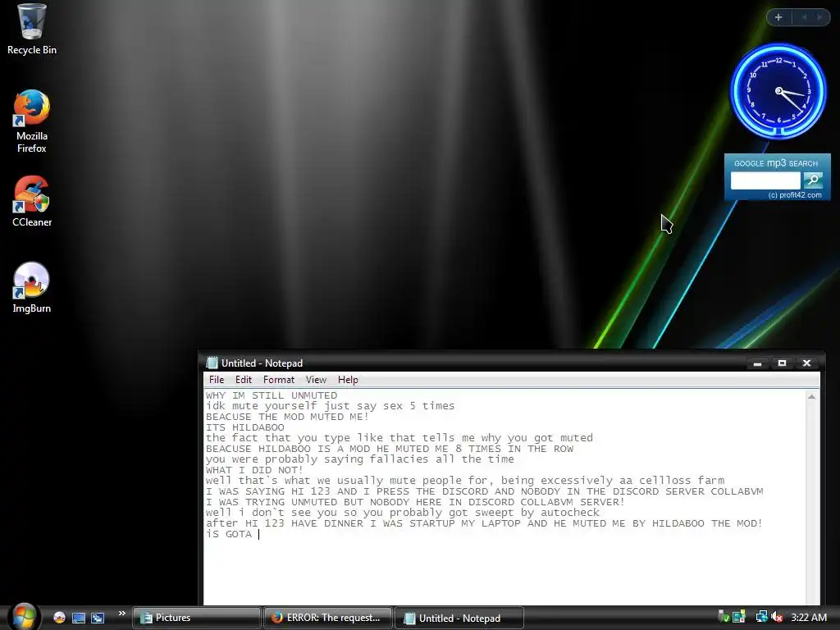Image resolution: width=840 pixels, height=630 pixels.
Task: Open Notepad Edit menu
Action: (x=243, y=379)
